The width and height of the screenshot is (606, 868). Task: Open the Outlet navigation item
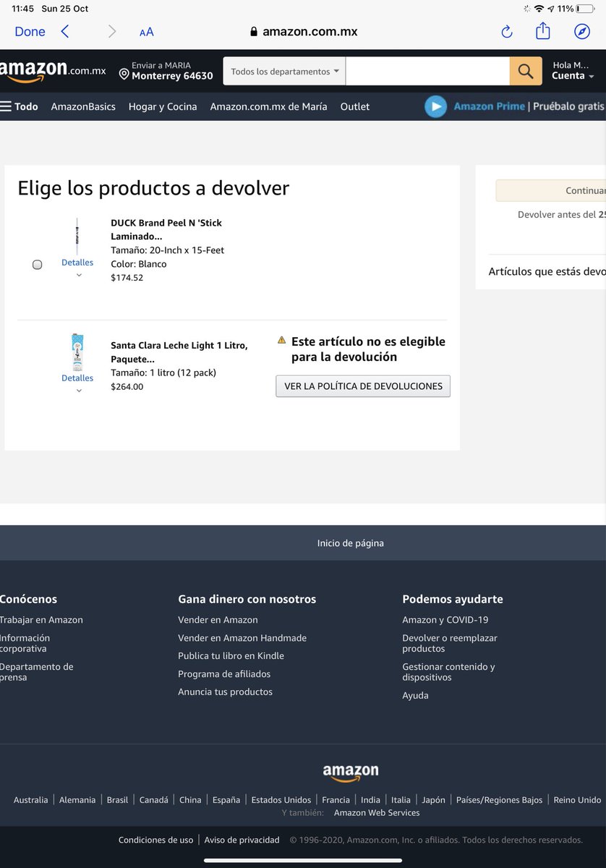(355, 106)
